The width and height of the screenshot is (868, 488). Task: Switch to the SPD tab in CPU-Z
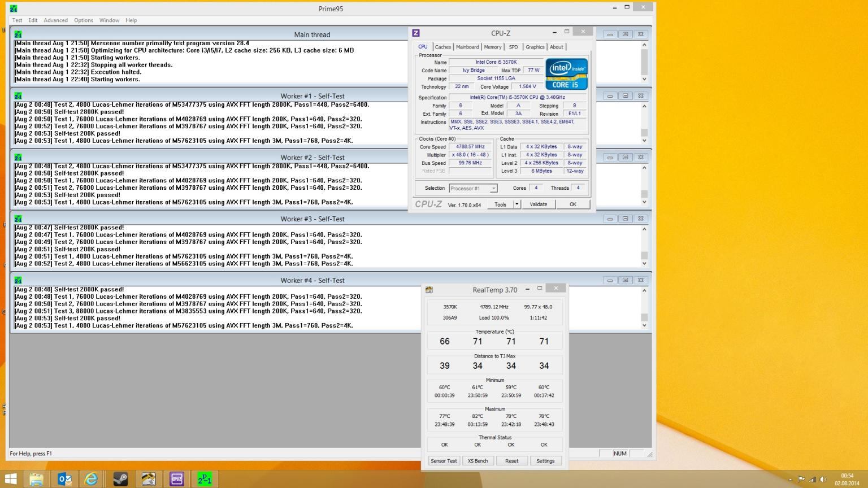pos(513,47)
